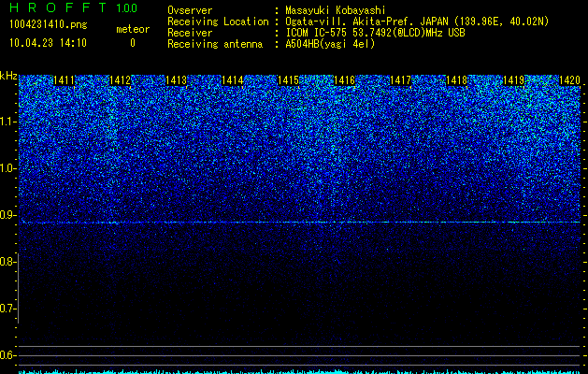Click the cyan signal level trace at bottom
Image resolution: width=588 pixels, height=374 pixels.
[x=300, y=372]
